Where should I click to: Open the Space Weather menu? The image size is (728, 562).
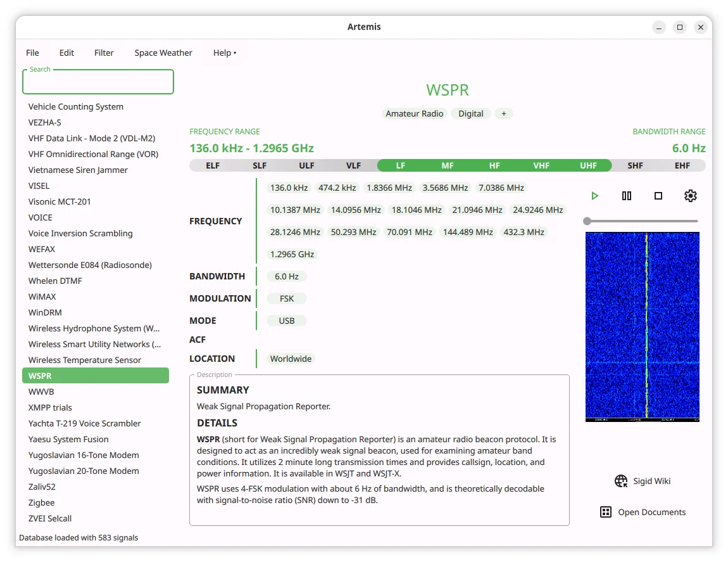163,53
